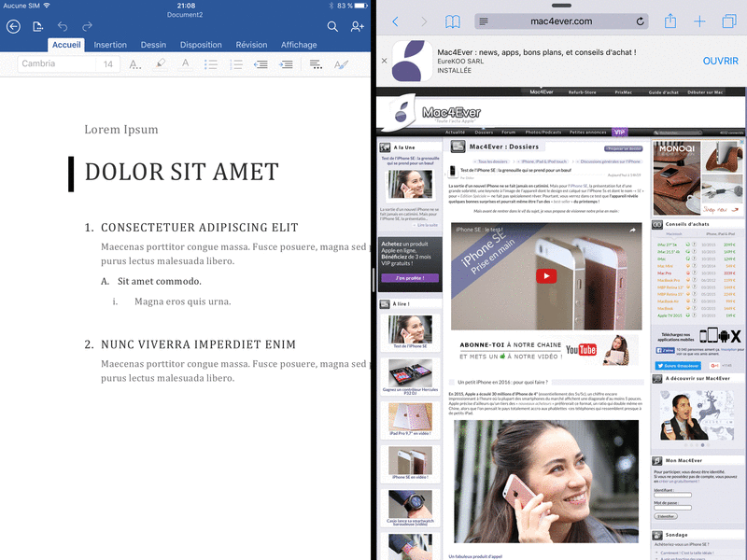Switch to the Accueil tab

pyautogui.click(x=66, y=45)
